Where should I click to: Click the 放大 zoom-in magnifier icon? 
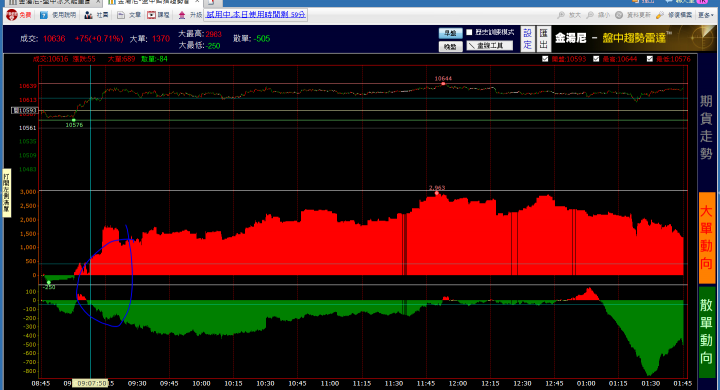561,15
